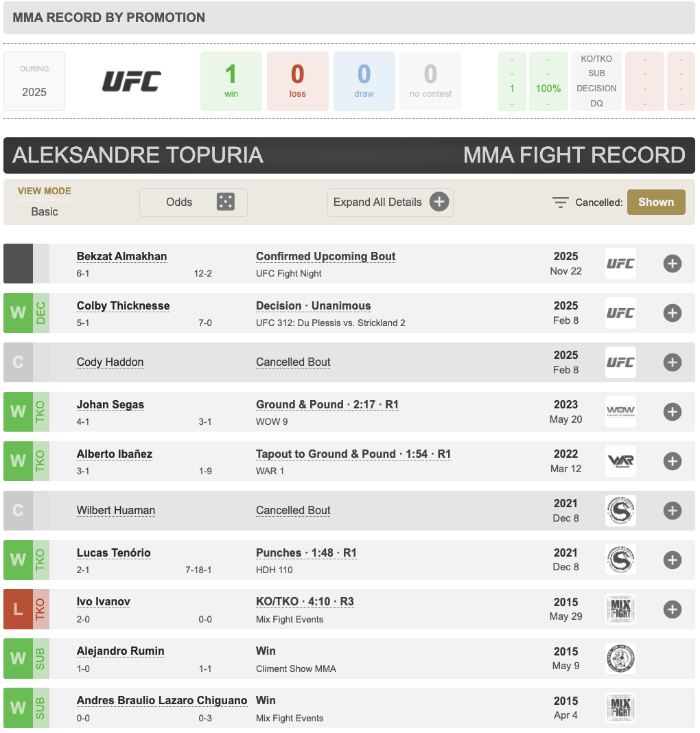Click the Alberto Ibañez fighter name

coord(114,454)
